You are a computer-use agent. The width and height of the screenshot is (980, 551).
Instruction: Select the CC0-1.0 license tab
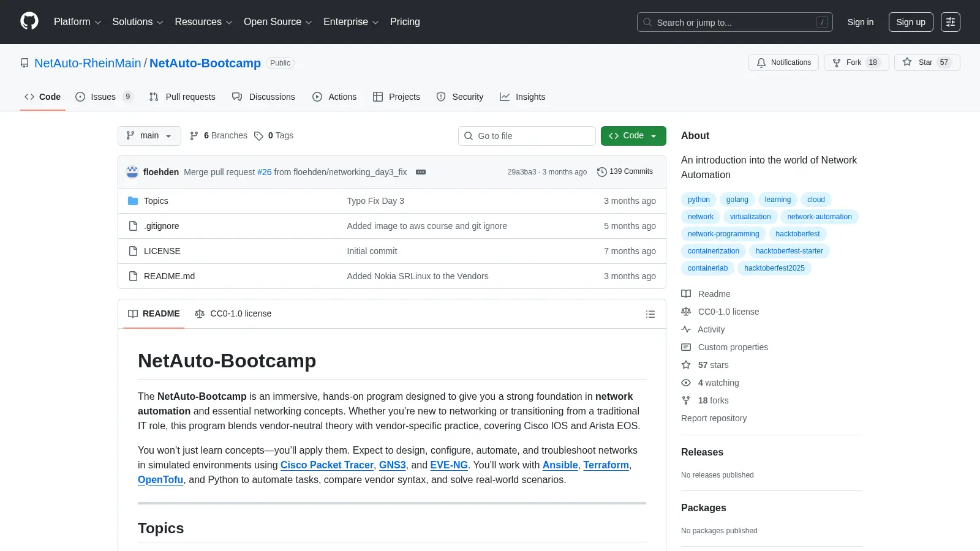pos(233,314)
